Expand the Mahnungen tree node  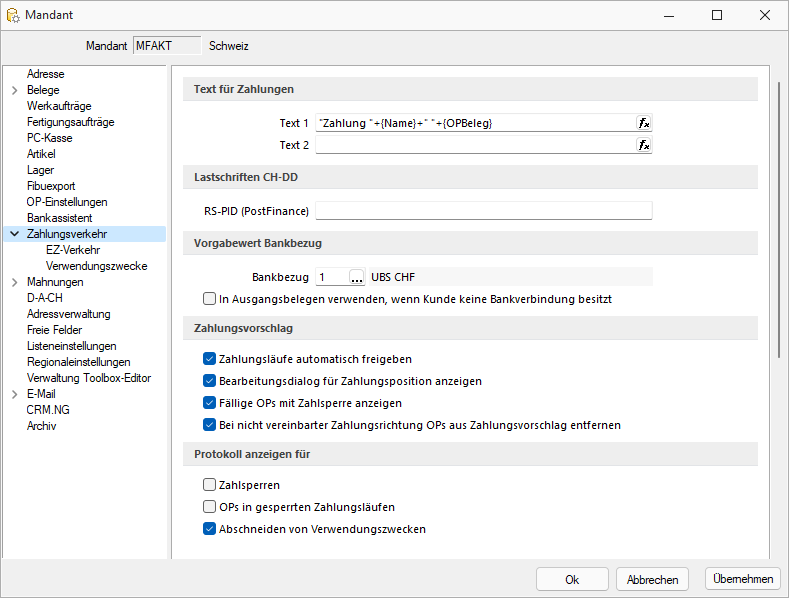click(x=14, y=282)
